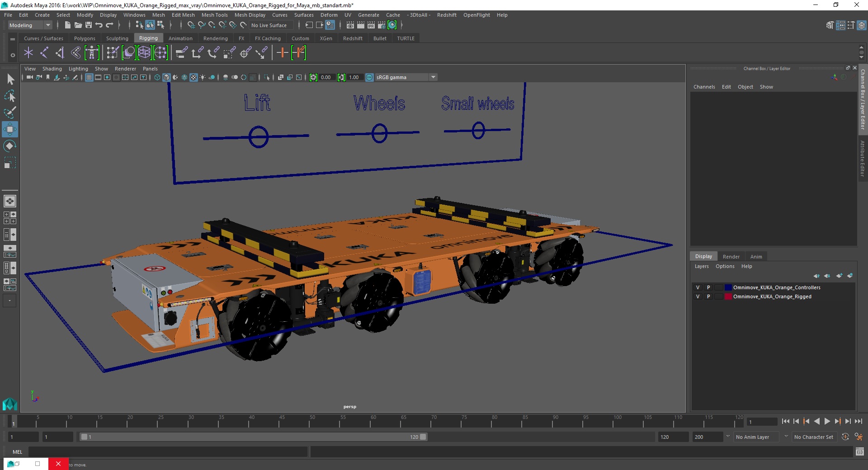This screenshot has height=470, width=868.
Task: Open the Layers menu in layer editor
Action: pos(702,266)
